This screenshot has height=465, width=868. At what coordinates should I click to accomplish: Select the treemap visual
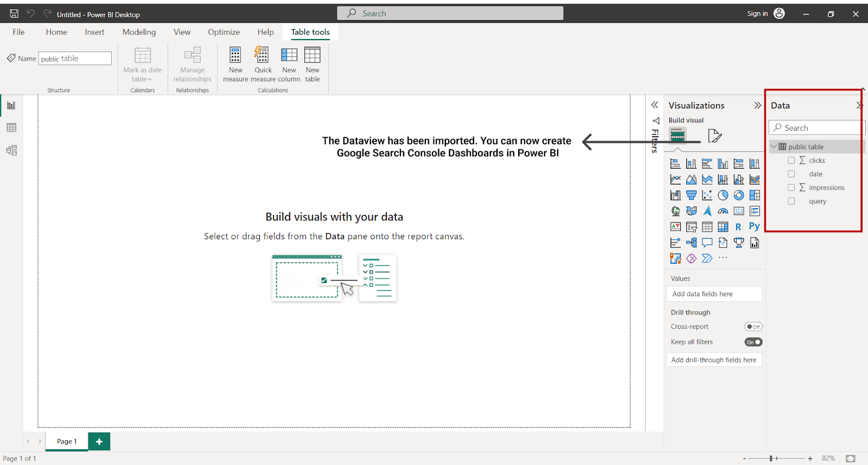coord(755,195)
